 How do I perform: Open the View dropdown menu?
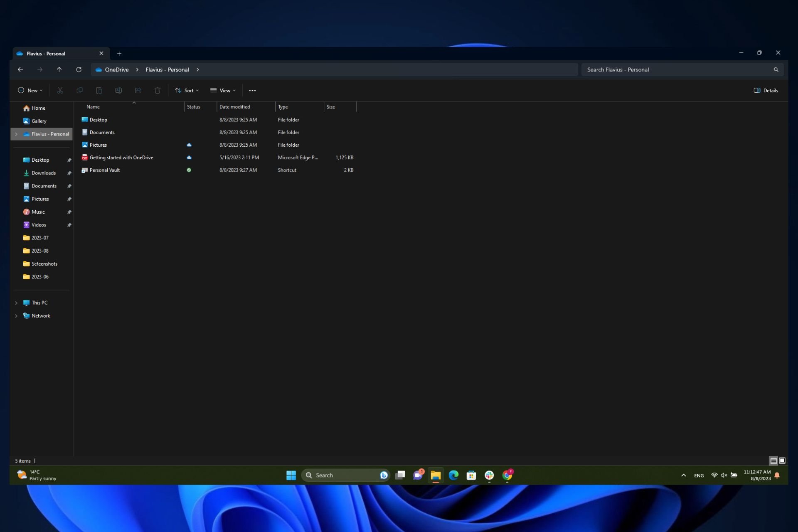coord(223,90)
